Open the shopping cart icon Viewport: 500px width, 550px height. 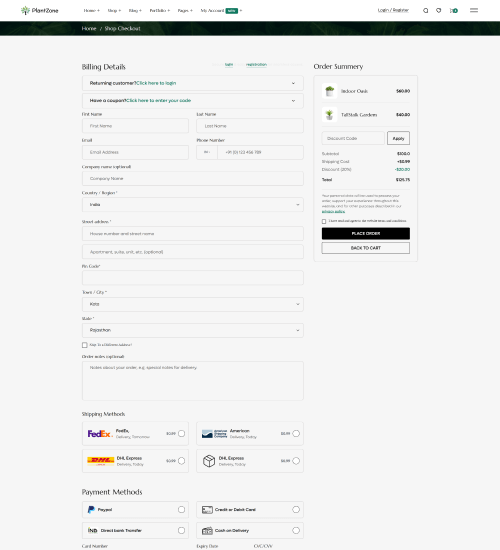point(453,11)
